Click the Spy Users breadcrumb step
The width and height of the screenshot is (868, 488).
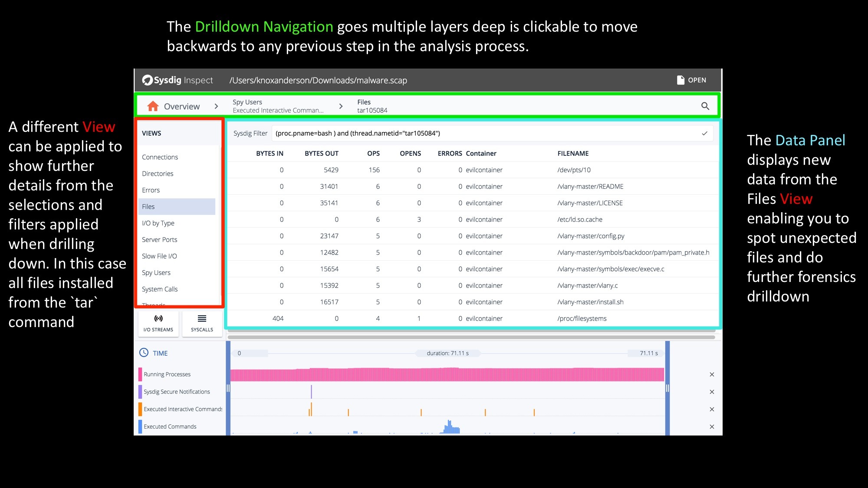tap(278, 106)
